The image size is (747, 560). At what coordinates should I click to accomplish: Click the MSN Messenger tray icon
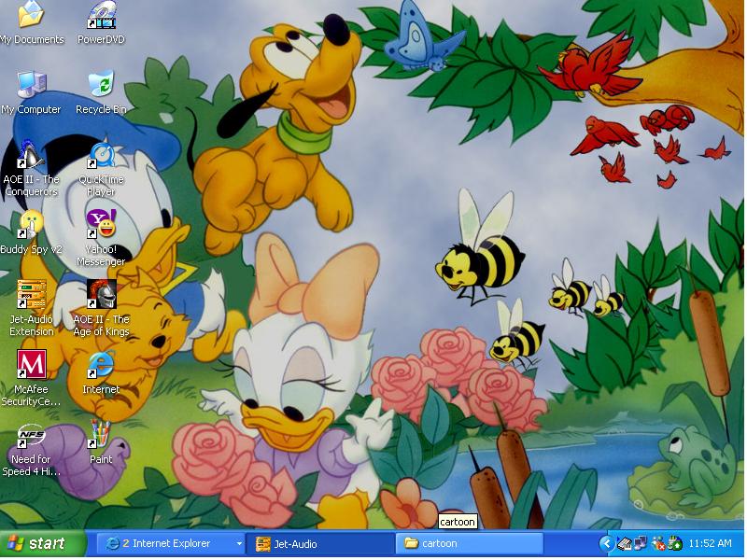(658, 543)
